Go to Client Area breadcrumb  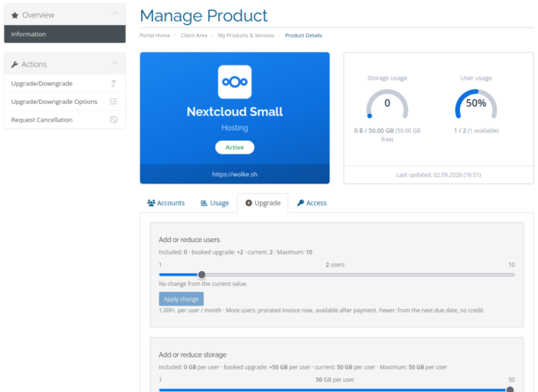click(194, 35)
